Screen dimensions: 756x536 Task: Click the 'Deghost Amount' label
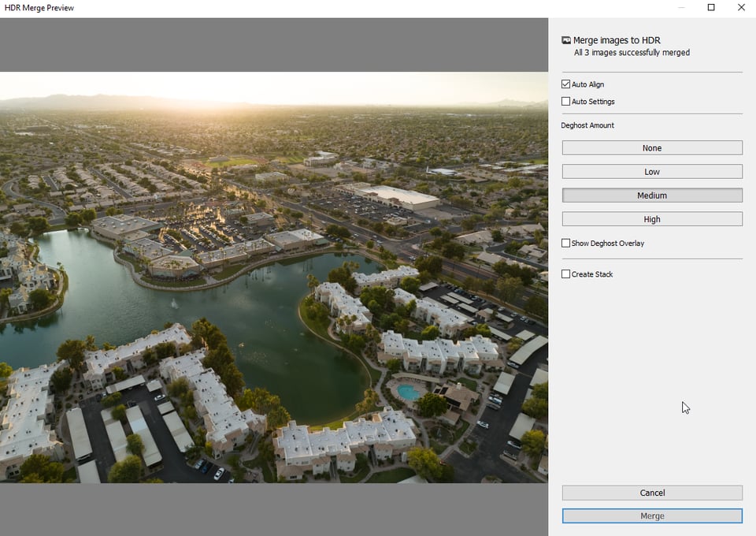pyautogui.click(x=587, y=125)
